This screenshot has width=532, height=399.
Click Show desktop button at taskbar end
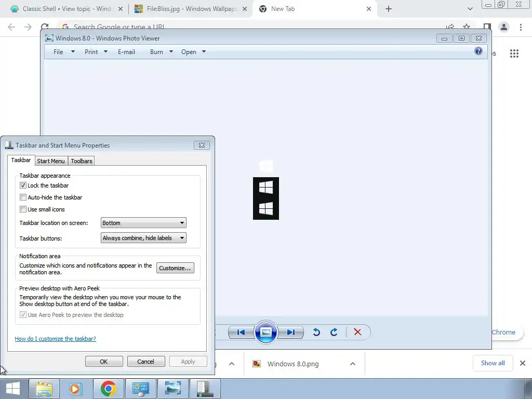[x=528, y=389]
